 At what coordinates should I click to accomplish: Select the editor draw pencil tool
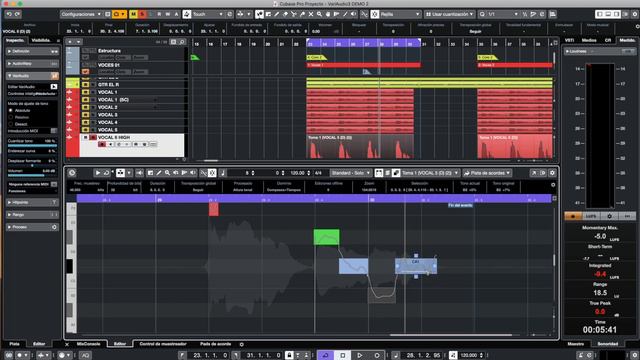(x=159, y=173)
